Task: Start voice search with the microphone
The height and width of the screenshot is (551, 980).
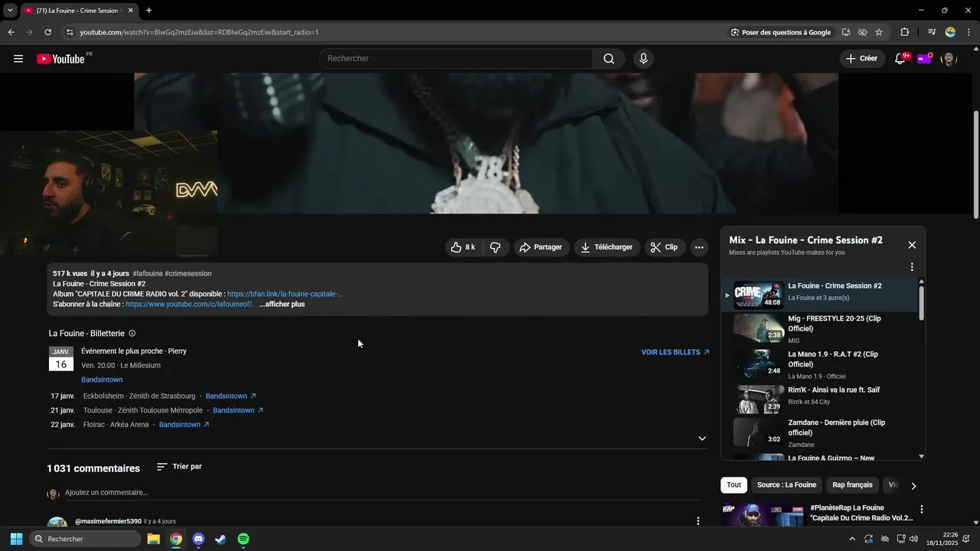Action: click(x=643, y=59)
